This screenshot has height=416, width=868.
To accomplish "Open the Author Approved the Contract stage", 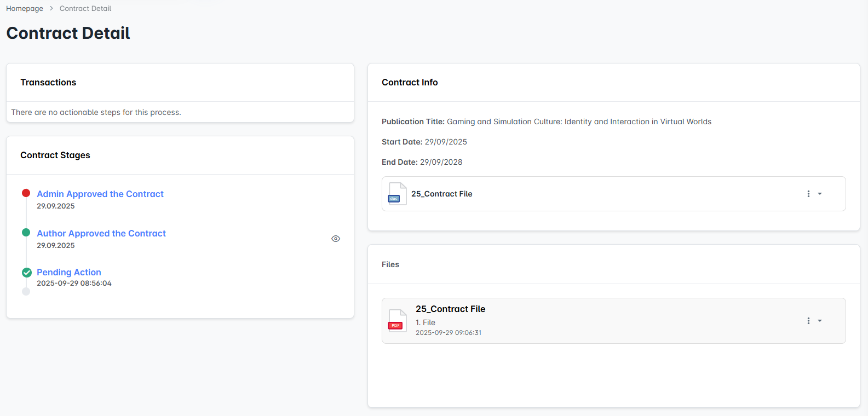I will click(x=101, y=234).
